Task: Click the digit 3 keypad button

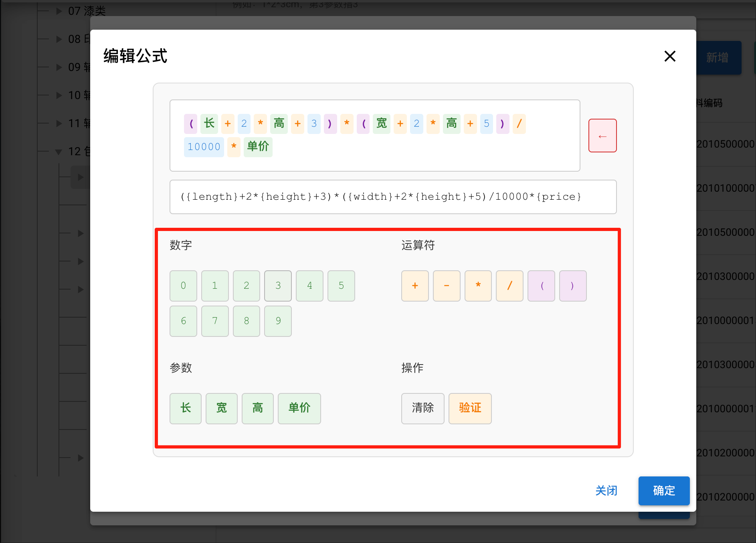Action: coord(278,286)
